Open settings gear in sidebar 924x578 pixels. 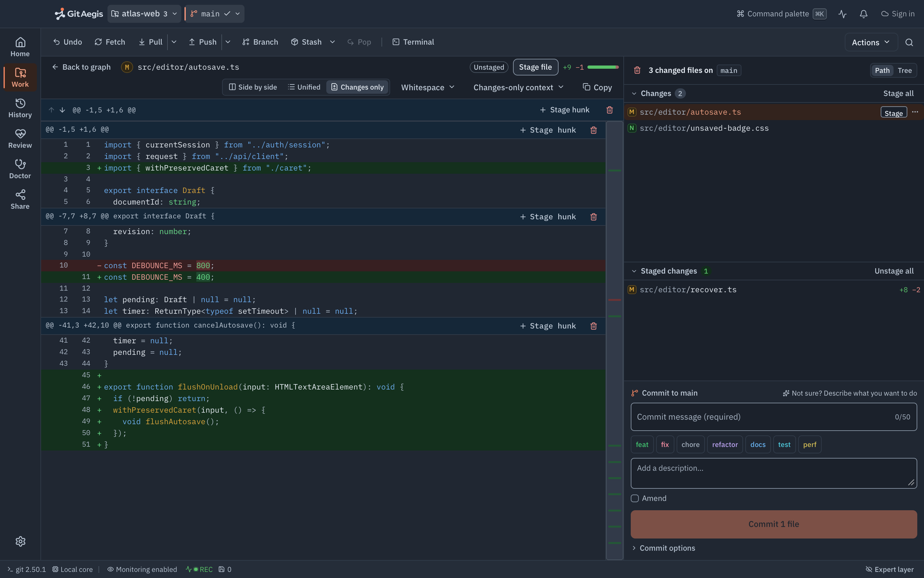20,541
